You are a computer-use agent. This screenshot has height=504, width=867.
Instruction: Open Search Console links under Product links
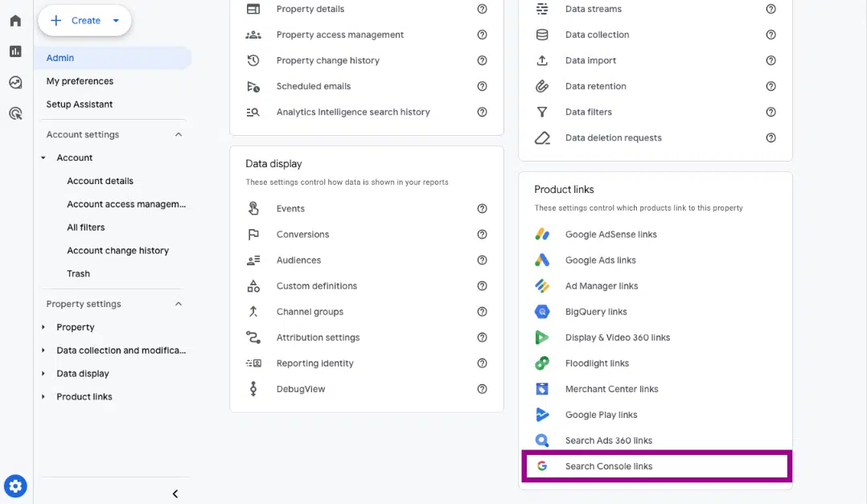tap(609, 465)
